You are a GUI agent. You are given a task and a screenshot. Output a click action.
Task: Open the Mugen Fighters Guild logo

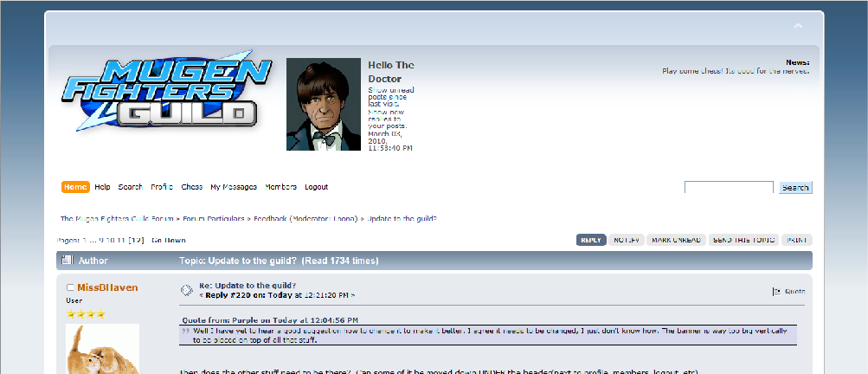[167, 92]
